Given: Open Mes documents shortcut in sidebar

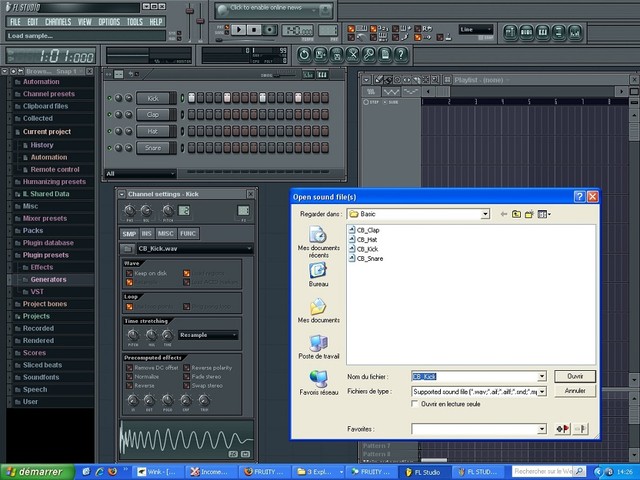Looking at the screenshot, I should [x=318, y=311].
